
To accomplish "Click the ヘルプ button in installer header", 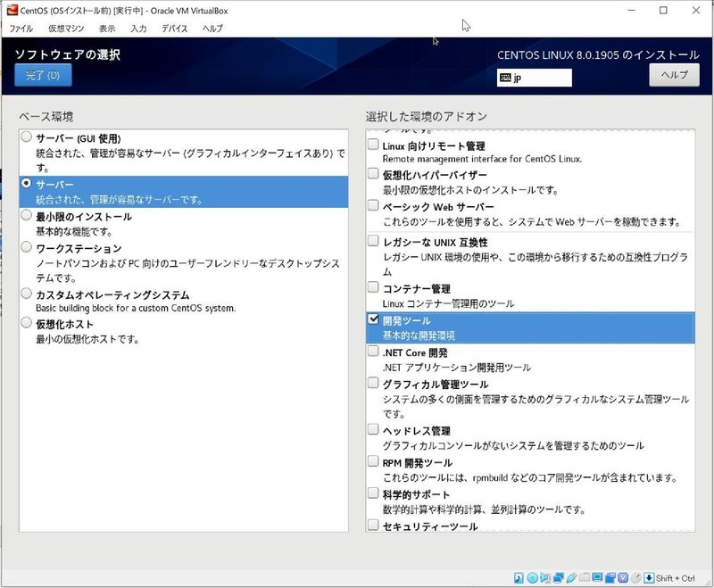I will 675,75.
